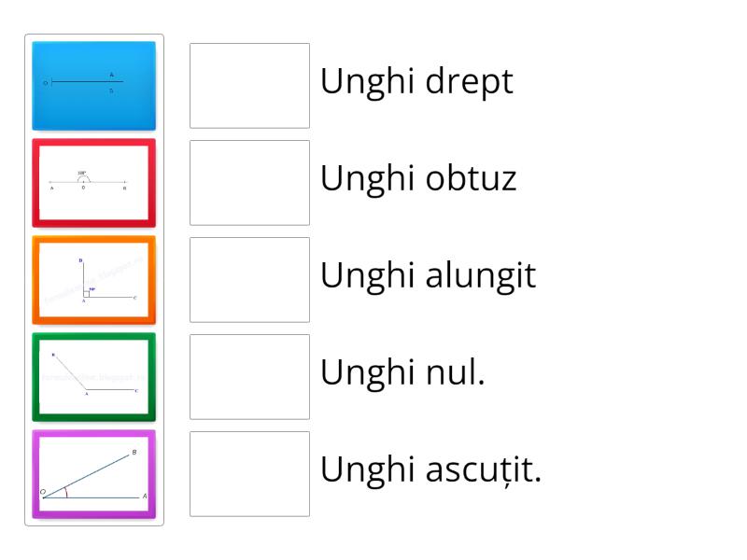Click the 180° mark in the red diagram
Image resolution: width=747 pixels, height=560 pixels.
point(81,173)
